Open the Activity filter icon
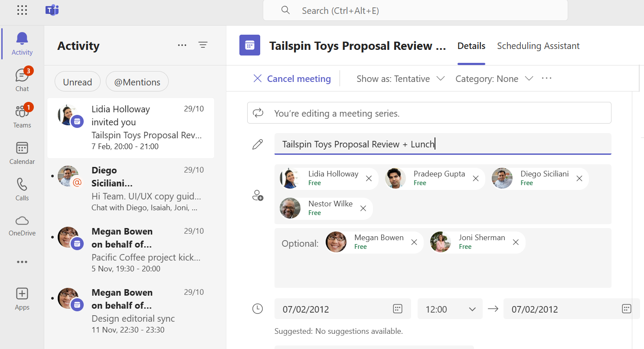 coord(203,45)
